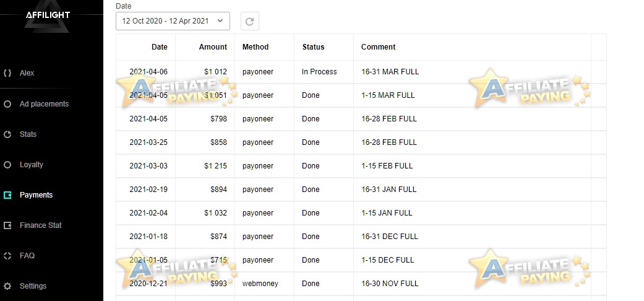The image size is (644, 301).
Task: Sort by the Amount column header
Action: point(213,47)
